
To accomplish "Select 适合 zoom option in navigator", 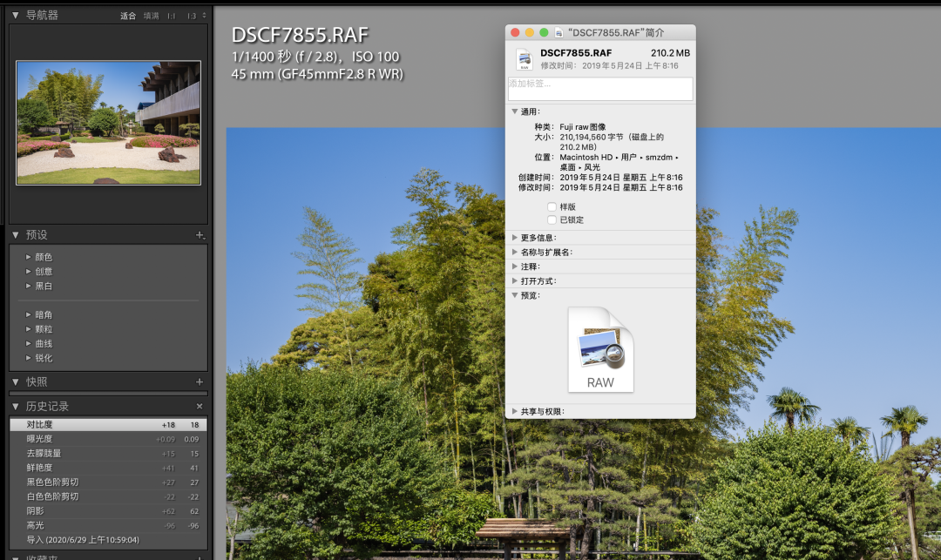I will click(128, 16).
